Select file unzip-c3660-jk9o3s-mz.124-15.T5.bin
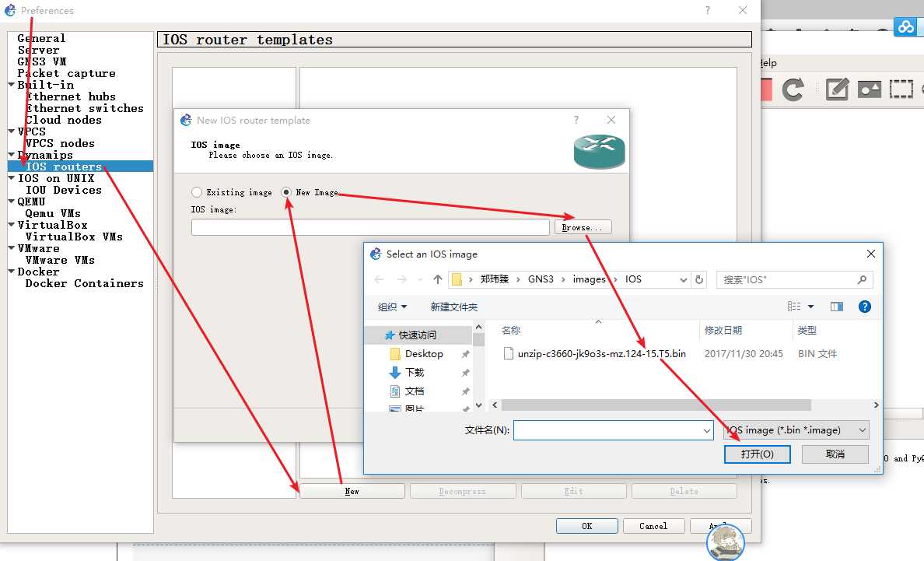 602,353
